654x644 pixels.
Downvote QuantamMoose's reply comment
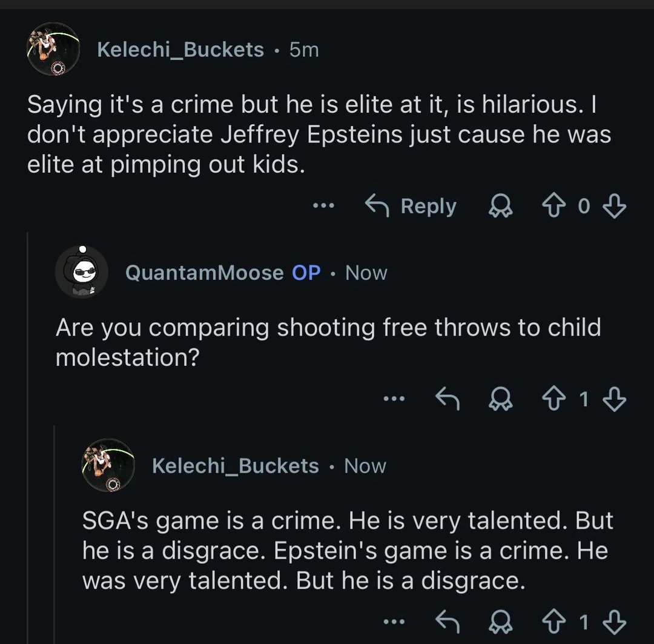pyautogui.click(x=615, y=399)
